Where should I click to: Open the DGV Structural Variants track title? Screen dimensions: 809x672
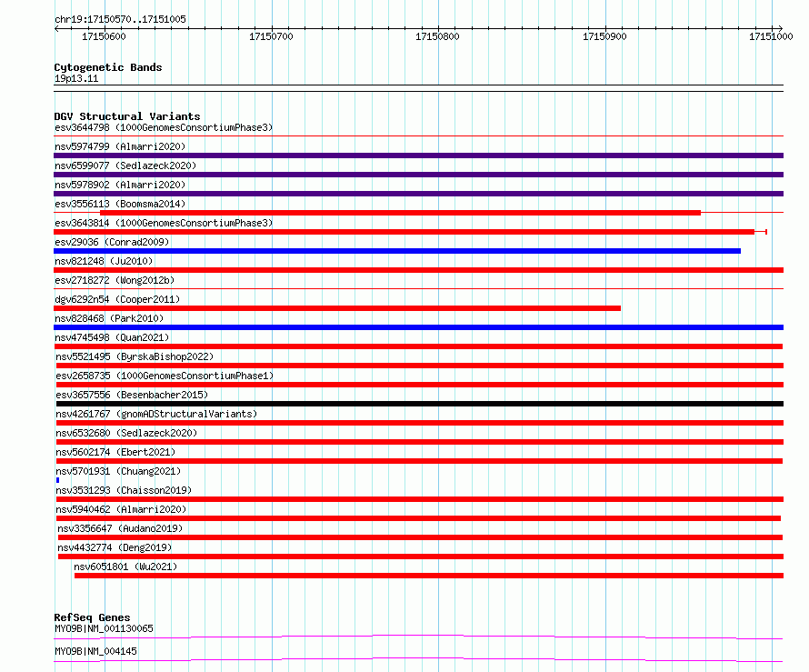pyautogui.click(x=127, y=116)
